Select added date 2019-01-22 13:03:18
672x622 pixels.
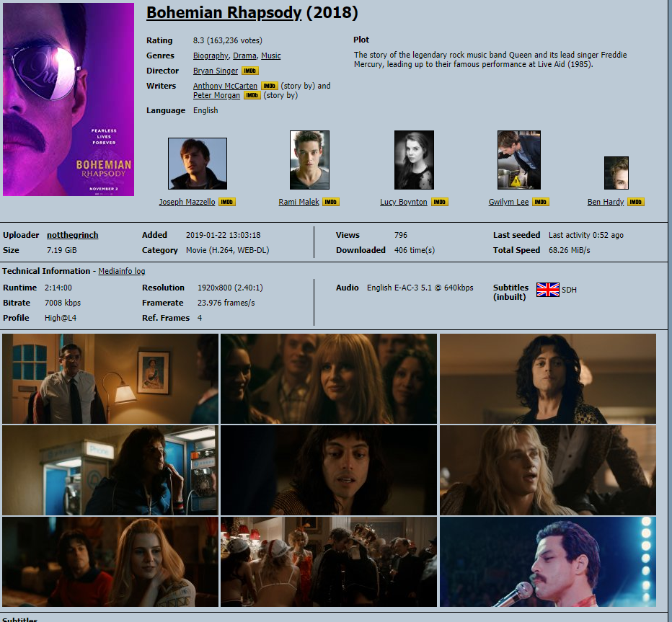coord(224,235)
